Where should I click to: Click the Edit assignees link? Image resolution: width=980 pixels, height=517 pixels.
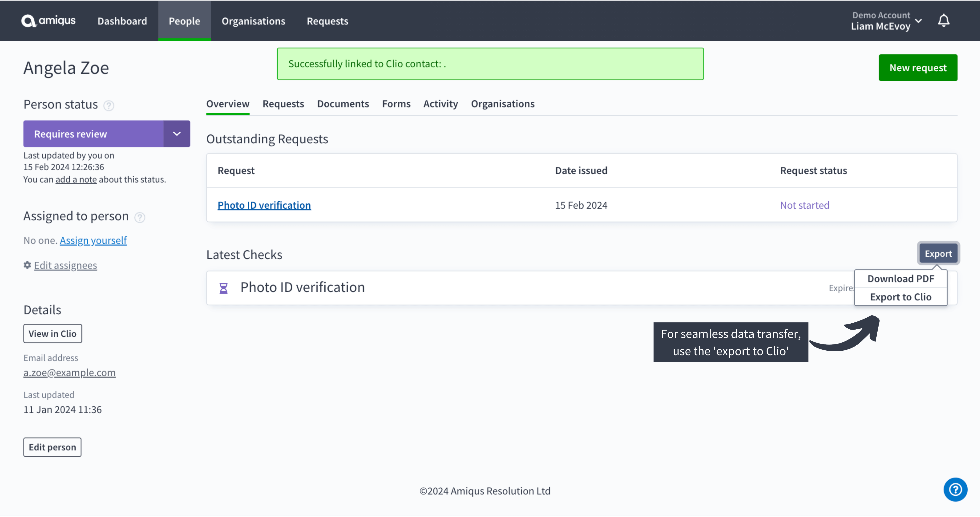pyautogui.click(x=65, y=265)
